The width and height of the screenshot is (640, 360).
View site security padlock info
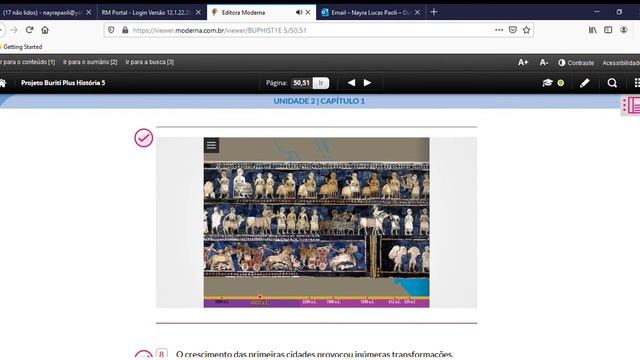(125, 30)
